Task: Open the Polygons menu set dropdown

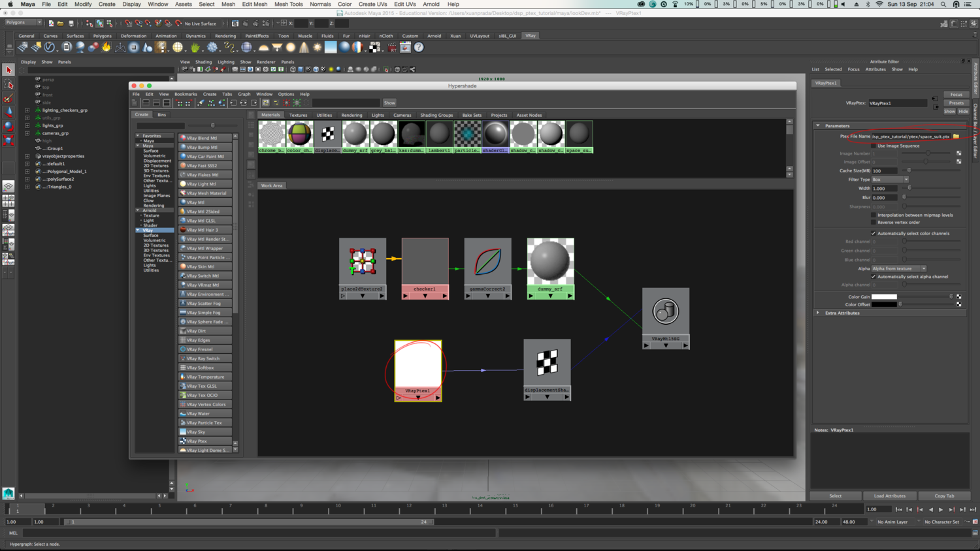Action: point(24,22)
